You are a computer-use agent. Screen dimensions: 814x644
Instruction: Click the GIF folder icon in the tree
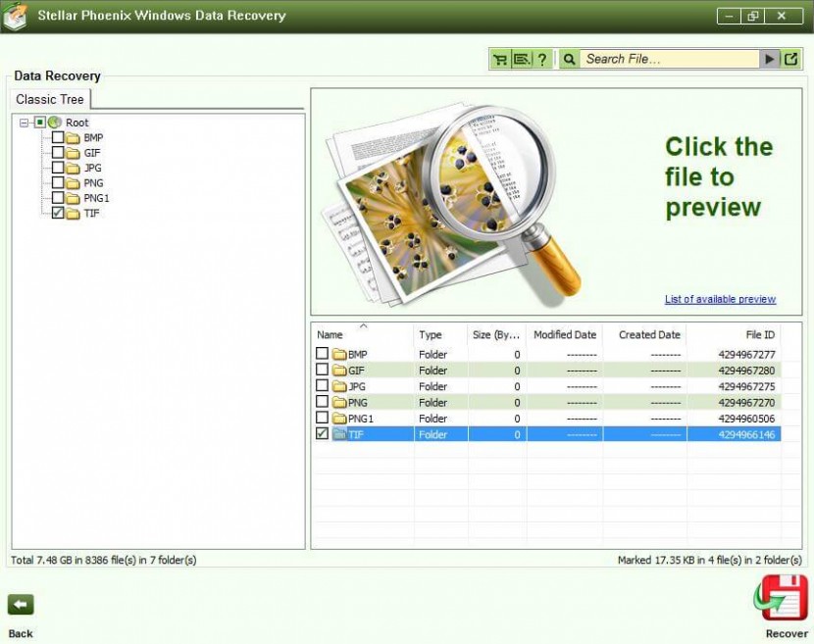pos(73,153)
